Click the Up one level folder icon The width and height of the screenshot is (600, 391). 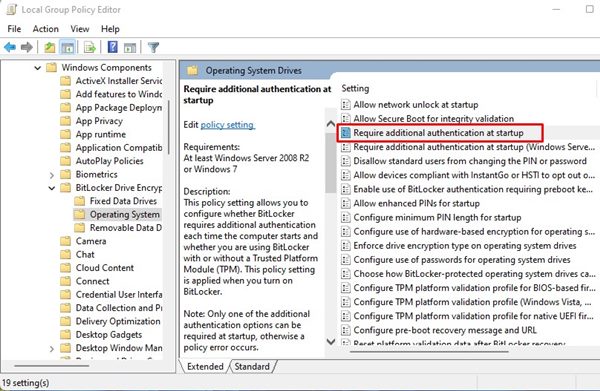50,47
